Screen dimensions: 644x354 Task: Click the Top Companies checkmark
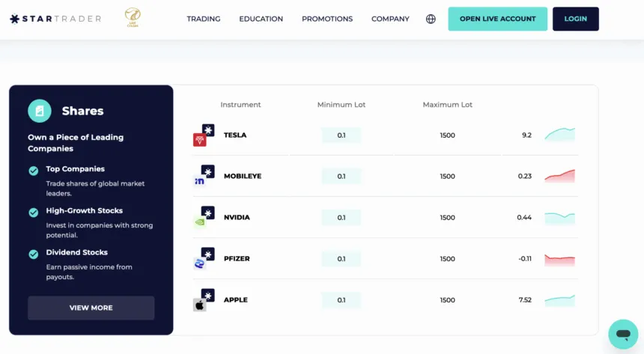(34, 170)
